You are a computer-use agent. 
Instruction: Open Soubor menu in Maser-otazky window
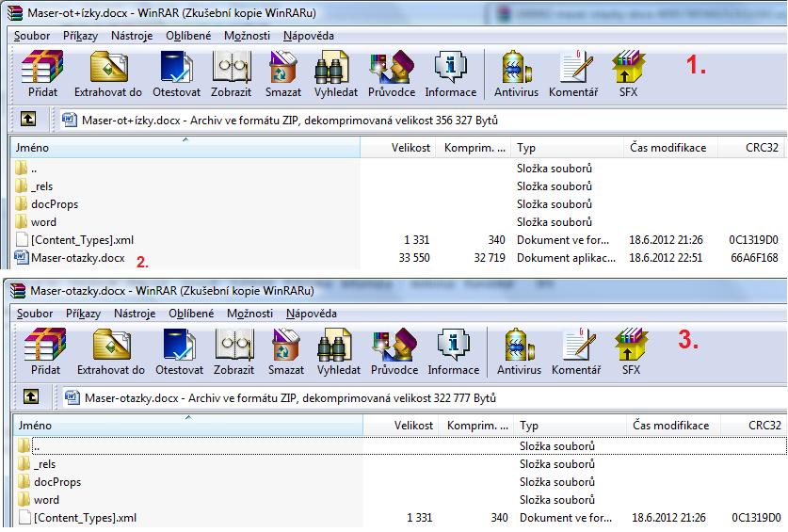[35, 314]
